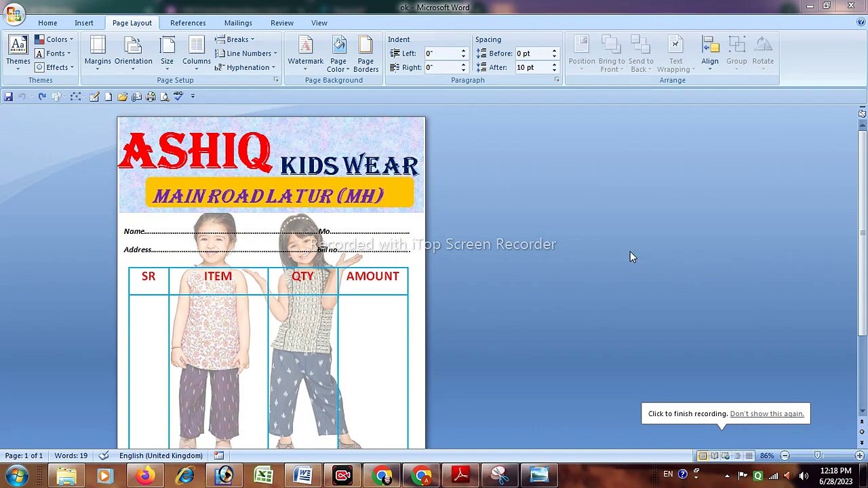Open the Watermark gallery
Image resolution: width=868 pixels, height=488 pixels.
tap(305, 53)
